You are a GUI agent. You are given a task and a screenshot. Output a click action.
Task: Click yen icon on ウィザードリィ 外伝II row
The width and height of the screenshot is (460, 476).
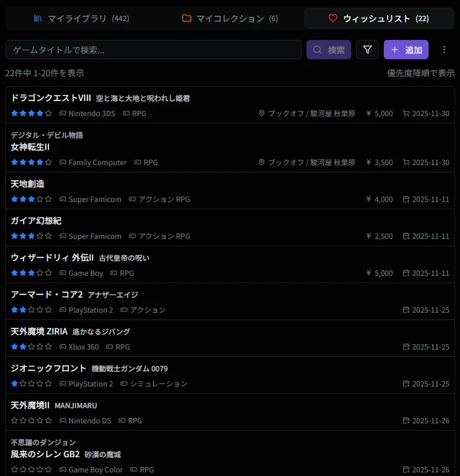[x=369, y=273]
